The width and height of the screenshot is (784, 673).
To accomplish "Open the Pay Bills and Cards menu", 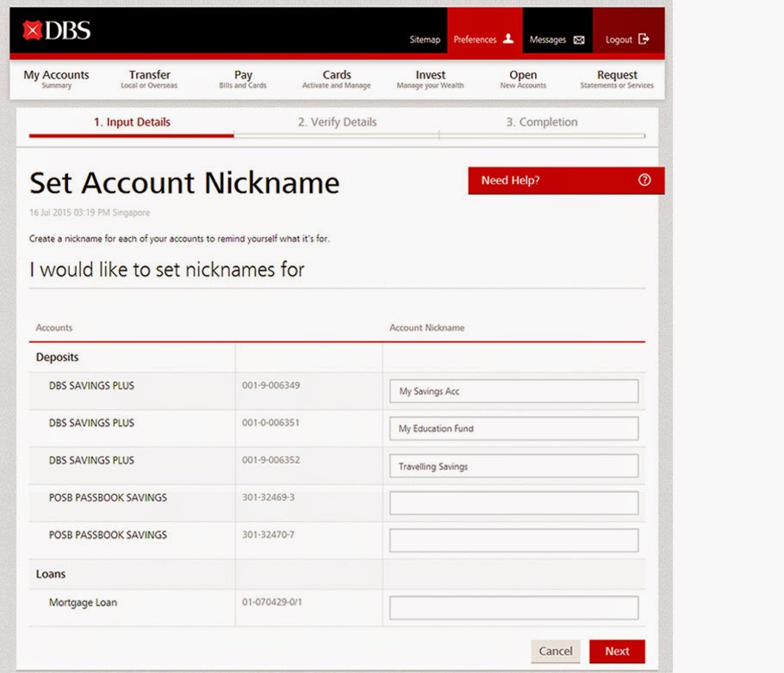I will tap(242, 79).
